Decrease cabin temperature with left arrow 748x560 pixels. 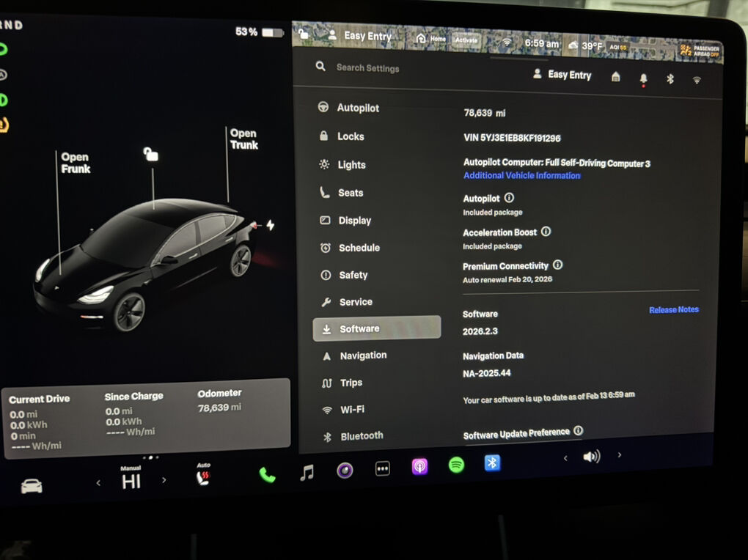(x=99, y=482)
